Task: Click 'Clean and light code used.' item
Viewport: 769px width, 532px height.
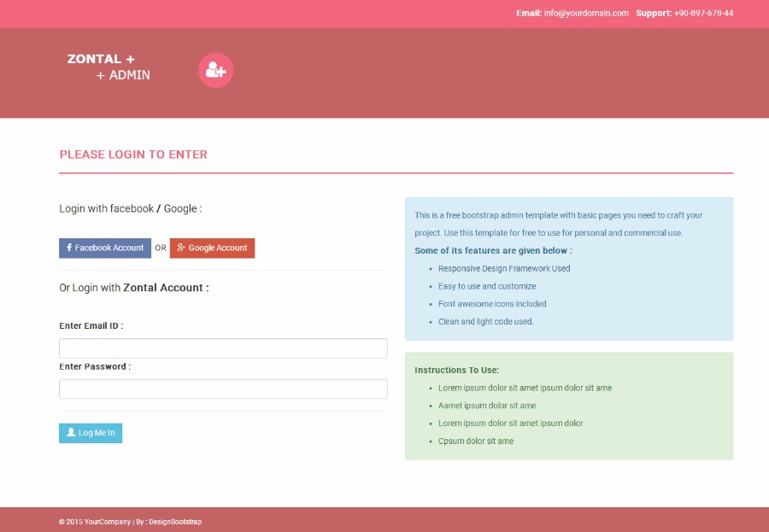Action: pyautogui.click(x=486, y=322)
